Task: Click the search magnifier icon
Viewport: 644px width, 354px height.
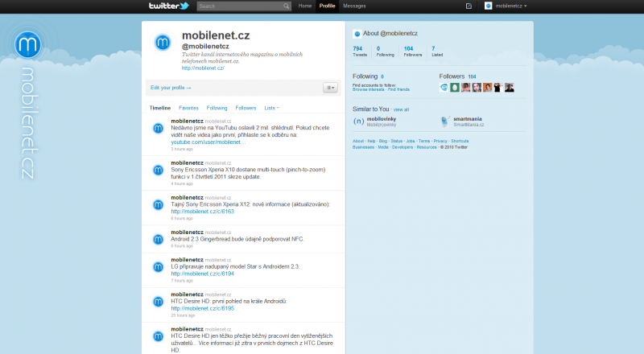Action: pos(287,6)
